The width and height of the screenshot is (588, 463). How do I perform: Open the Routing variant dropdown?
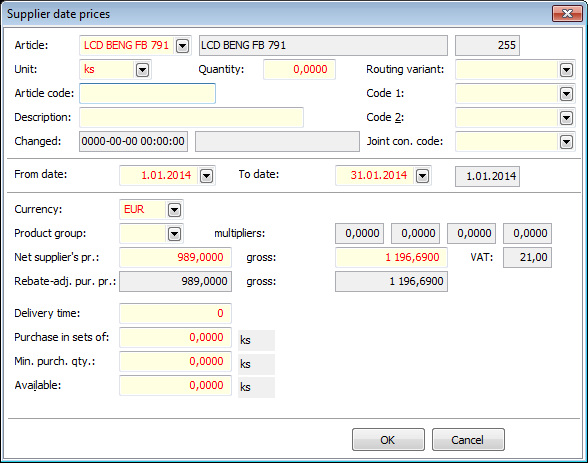[566, 70]
